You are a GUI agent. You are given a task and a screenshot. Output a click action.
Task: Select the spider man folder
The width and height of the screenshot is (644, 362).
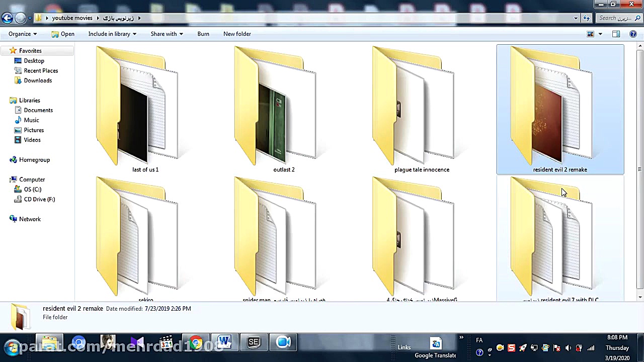point(284,239)
